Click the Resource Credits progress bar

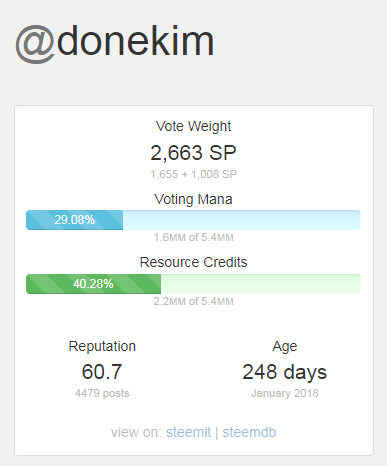(193, 284)
